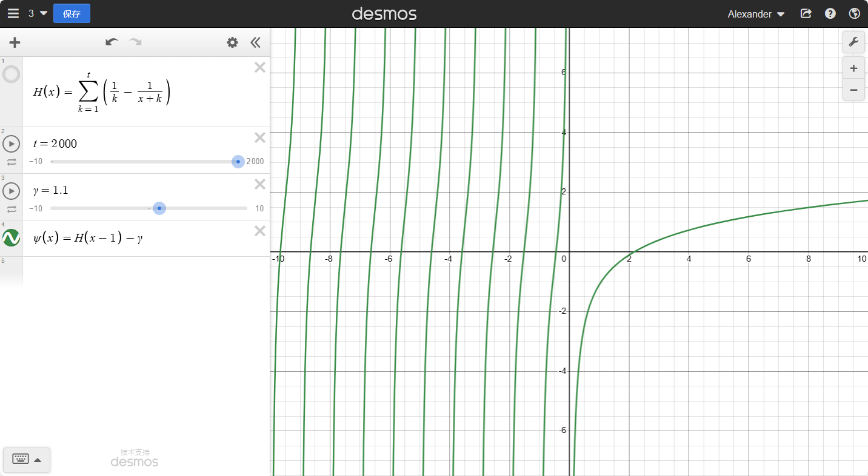Open the Alexander account dropdown
Screen dimensions: 868x476
pos(756,14)
